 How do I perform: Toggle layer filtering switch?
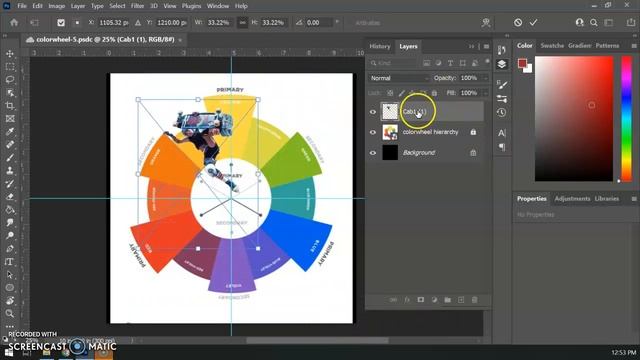click(487, 62)
